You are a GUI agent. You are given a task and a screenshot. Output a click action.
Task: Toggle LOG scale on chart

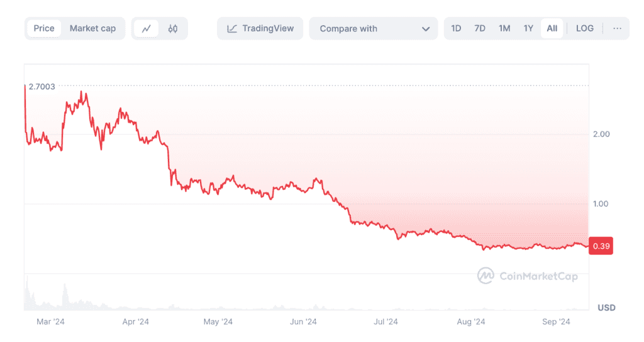pos(584,28)
